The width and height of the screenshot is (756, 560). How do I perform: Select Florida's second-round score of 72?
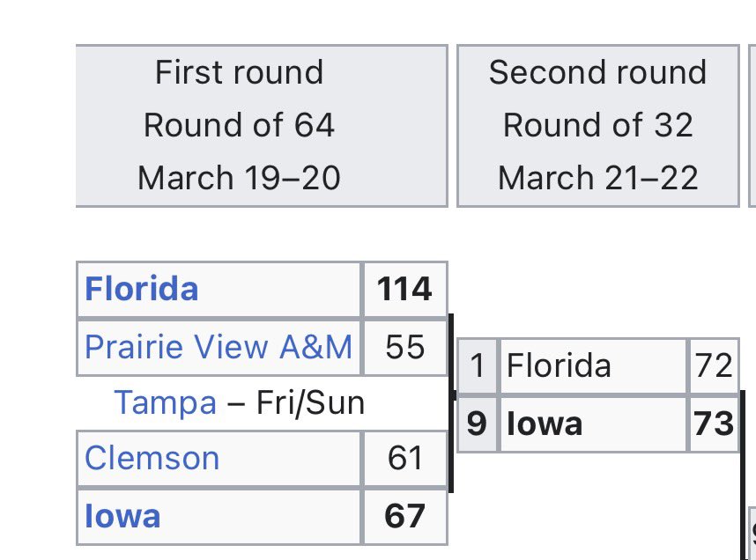tap(714, 365)
